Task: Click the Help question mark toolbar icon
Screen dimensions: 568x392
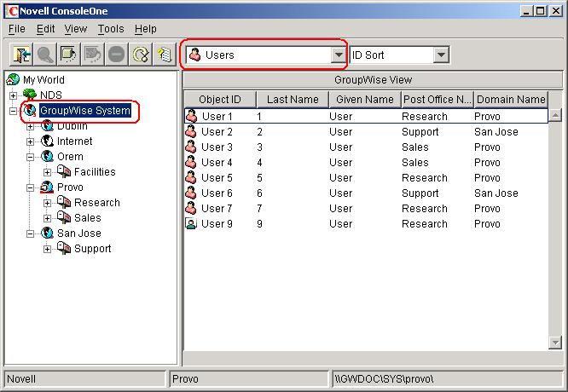Action: pyautogui.click(x=165, y=55)
